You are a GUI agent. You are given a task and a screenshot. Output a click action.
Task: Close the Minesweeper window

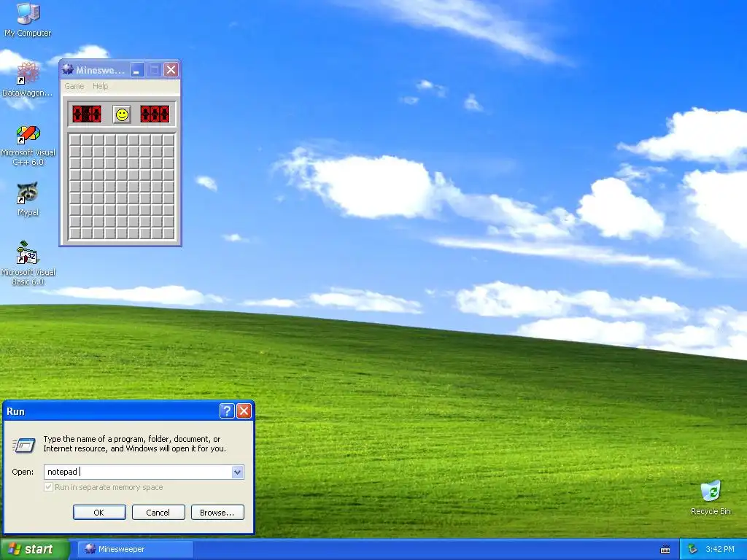click(x=171, y=70)
